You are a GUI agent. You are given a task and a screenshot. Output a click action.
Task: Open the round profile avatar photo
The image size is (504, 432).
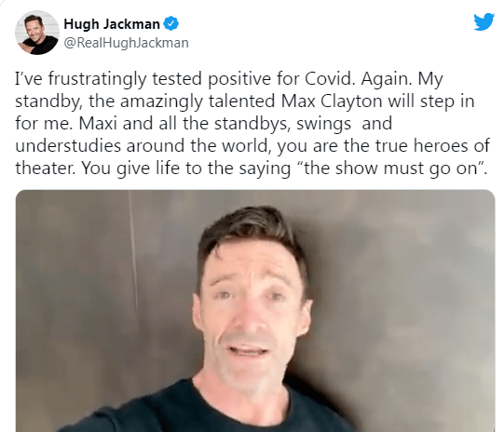[37, 33]
